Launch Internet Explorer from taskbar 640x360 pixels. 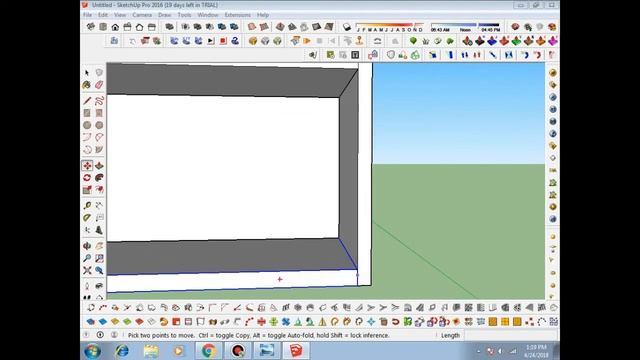tap(122, 351)
